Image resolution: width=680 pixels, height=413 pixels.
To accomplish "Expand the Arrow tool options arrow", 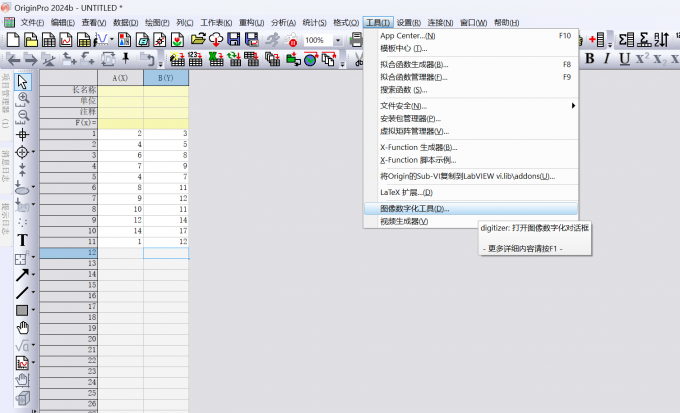I will coord(33,275).
